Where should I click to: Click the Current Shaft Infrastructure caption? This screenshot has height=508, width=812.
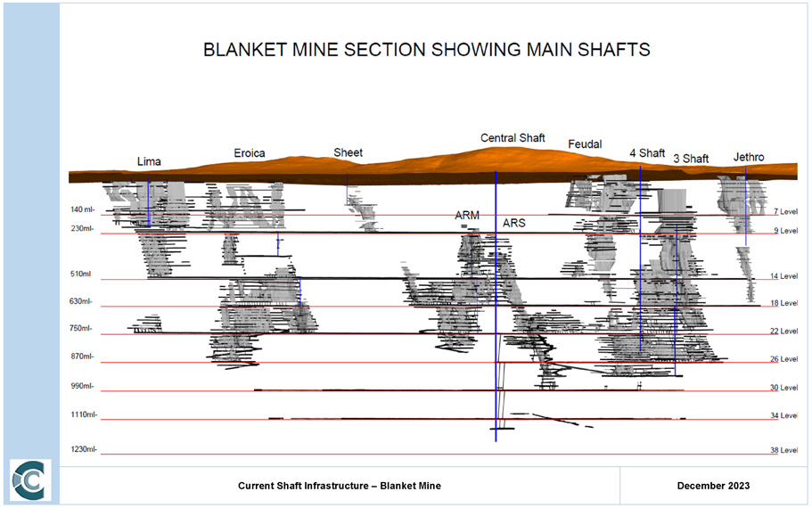coord(340,486)
